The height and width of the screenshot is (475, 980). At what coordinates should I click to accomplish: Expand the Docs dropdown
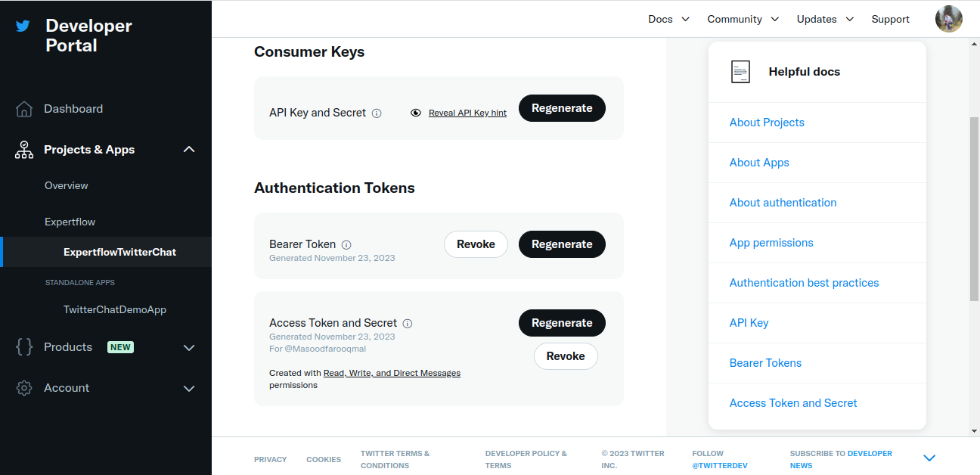pyautogui.click(x=668, y=19)
